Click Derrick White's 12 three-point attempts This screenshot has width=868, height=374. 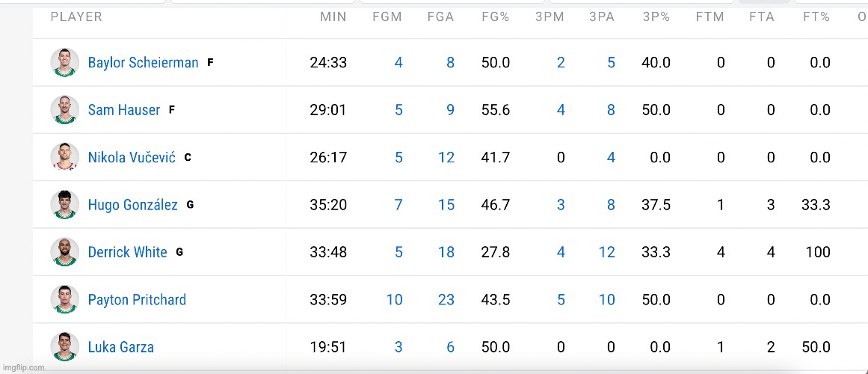pos(606,252)
